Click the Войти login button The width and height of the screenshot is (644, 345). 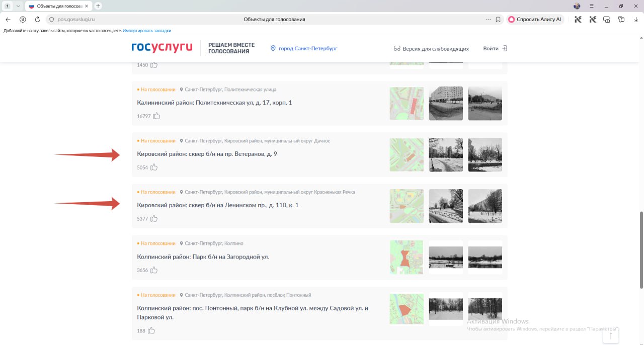(x=495, y=49)
